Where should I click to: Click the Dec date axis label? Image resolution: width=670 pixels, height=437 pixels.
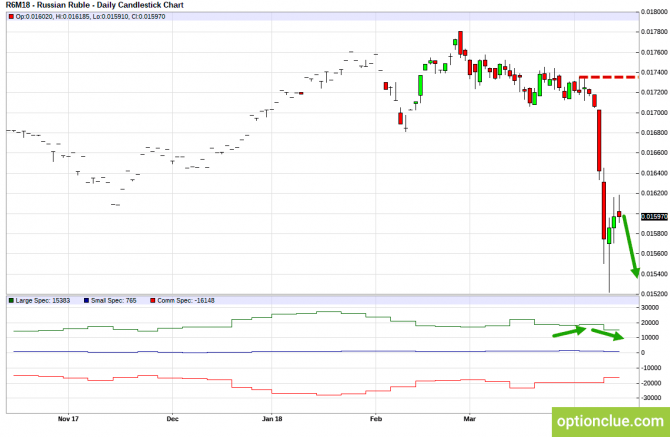(x=173, y=419)
